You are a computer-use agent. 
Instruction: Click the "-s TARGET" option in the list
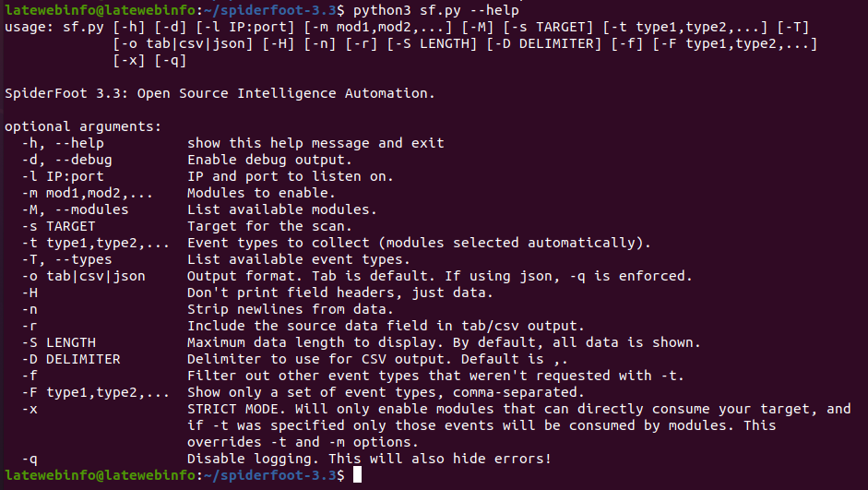(58, 226)
